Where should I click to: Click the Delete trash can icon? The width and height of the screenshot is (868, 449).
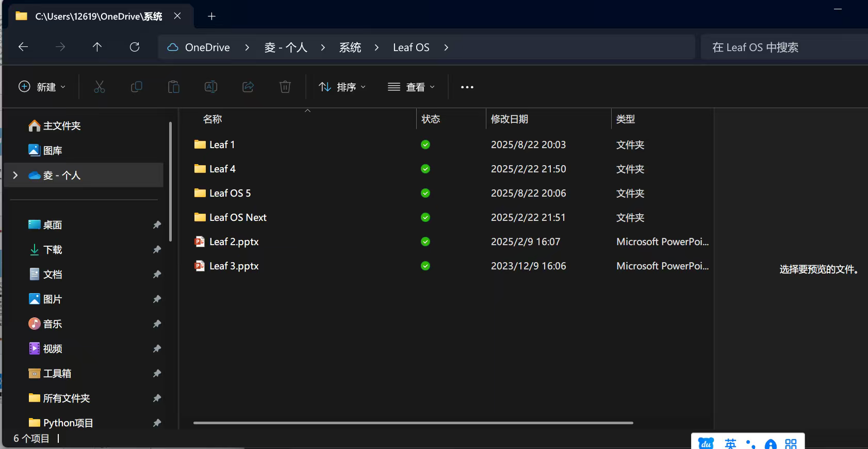click(x=285, y=87)
